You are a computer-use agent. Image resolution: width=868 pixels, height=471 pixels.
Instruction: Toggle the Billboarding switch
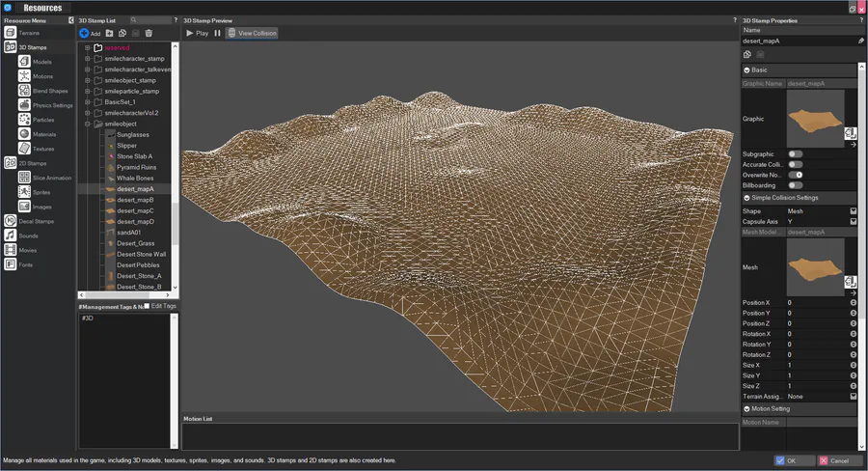[x=796, y=185]
